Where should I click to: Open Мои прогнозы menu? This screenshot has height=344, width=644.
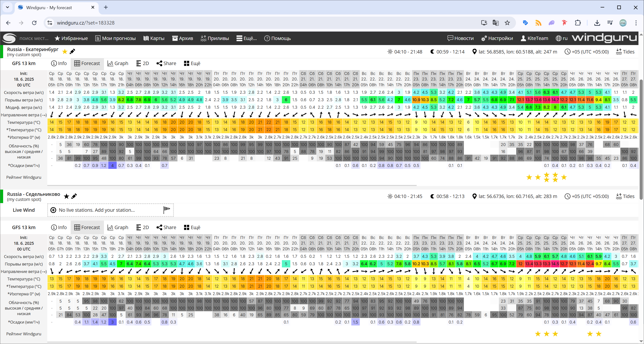coord(115,38)
